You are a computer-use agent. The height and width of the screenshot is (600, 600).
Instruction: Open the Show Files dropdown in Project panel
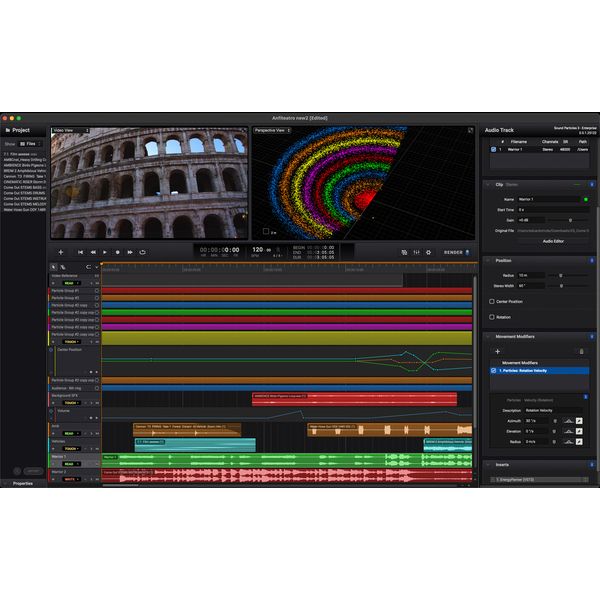[x=30, y=144]
